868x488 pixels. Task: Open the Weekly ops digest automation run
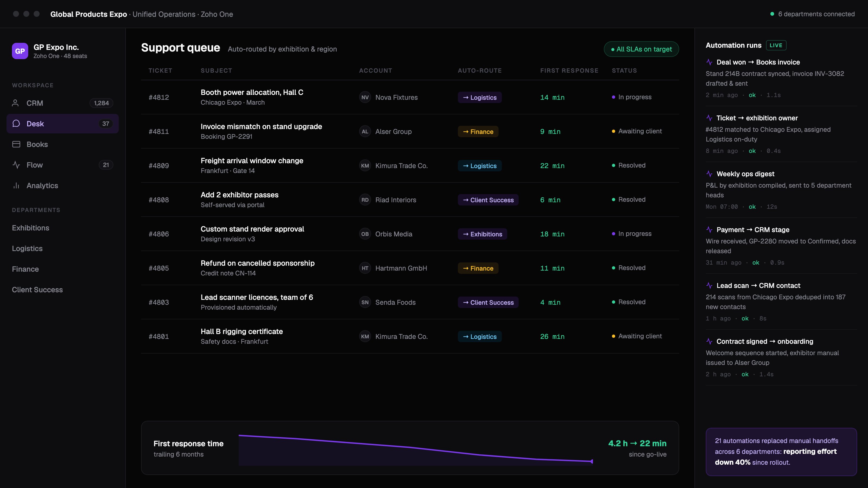pos(781,190)
